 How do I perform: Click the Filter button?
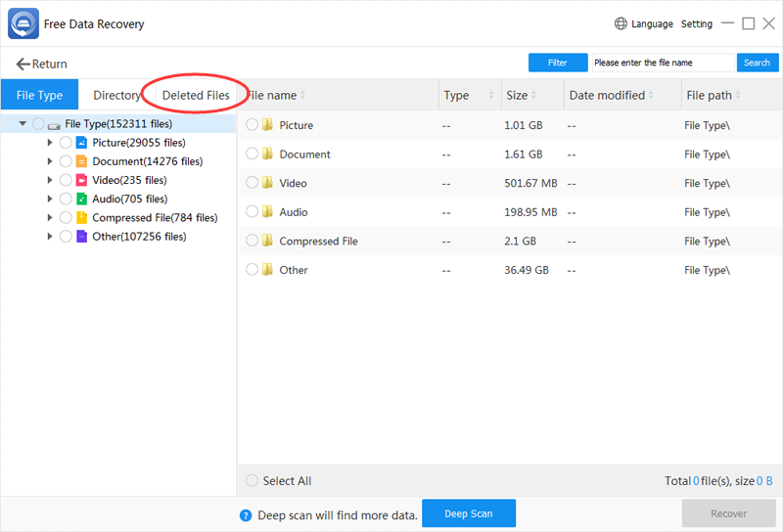tap(558, 63)
